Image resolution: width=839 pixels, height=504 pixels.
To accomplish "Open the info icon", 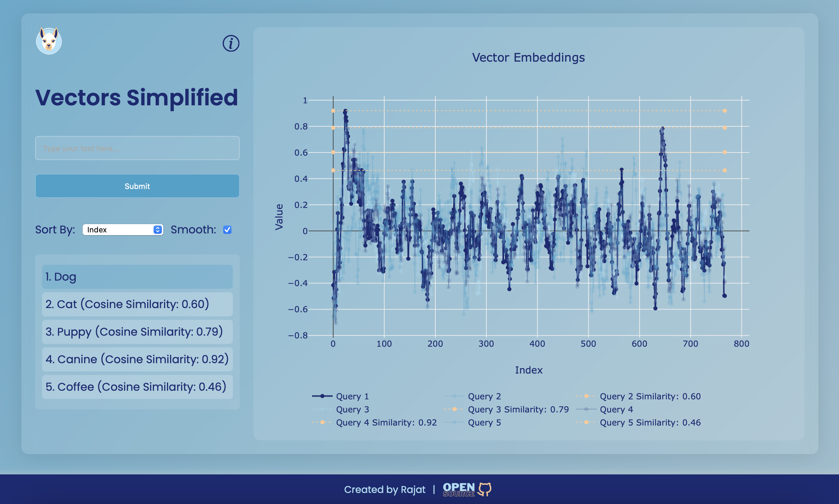I will pyautogui.click(x=231, y=44).
